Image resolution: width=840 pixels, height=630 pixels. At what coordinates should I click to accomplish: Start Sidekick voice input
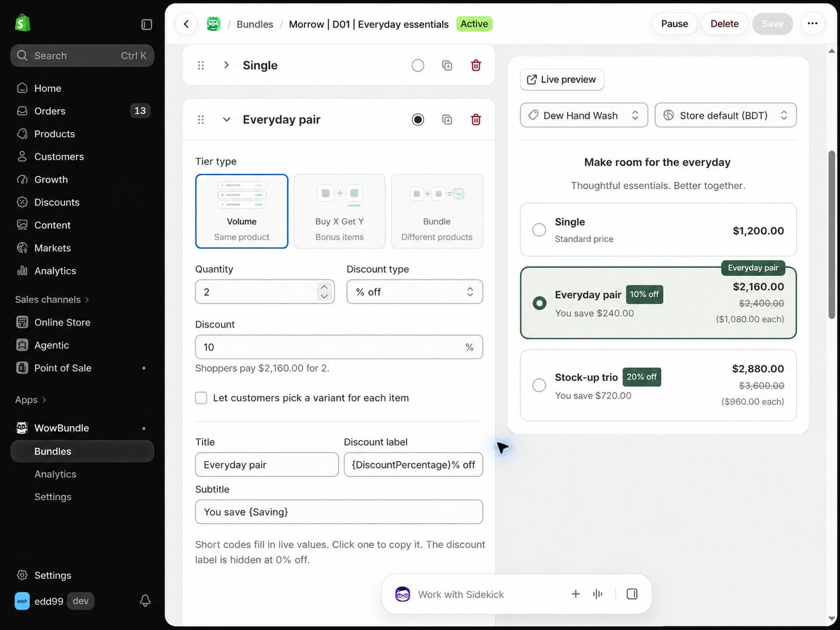coord(598,594)
